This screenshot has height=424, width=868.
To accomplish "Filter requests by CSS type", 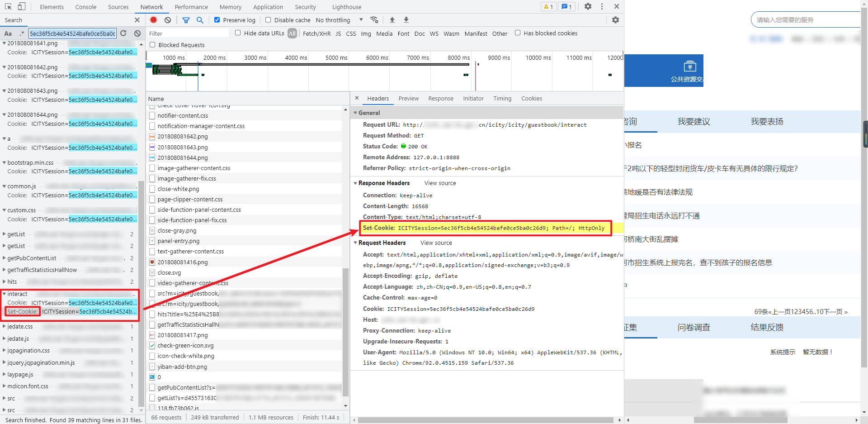I will (351, 33).
